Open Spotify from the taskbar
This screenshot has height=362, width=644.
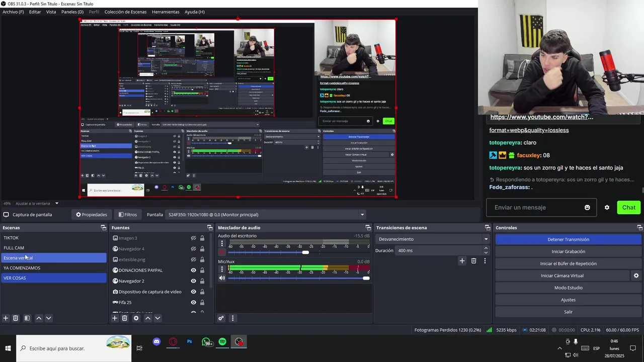pos(222,342)
